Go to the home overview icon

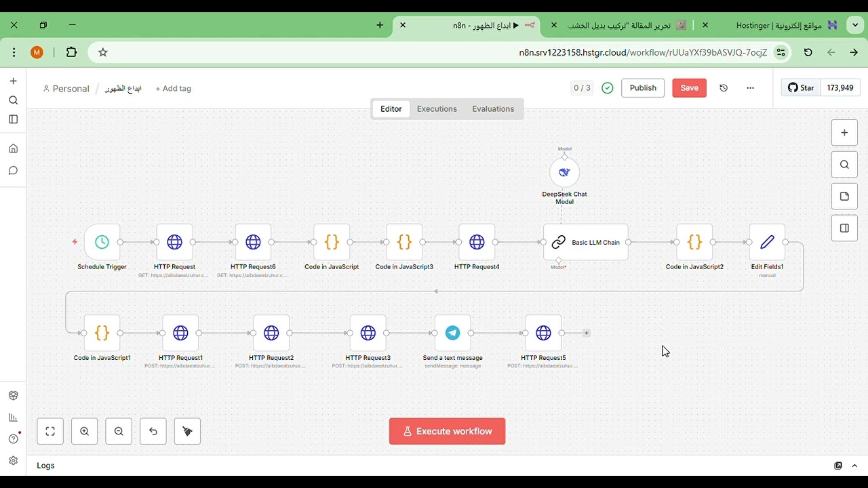(13, 149)
